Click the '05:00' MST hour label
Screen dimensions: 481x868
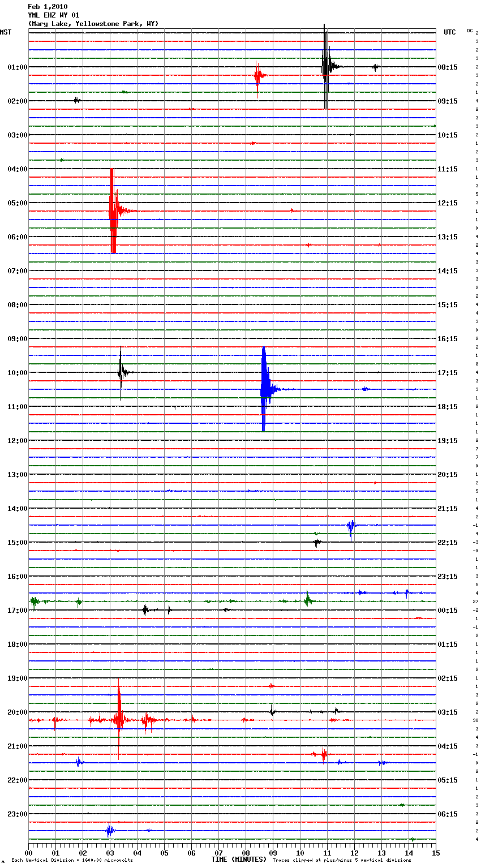click(x=17, y=203)
